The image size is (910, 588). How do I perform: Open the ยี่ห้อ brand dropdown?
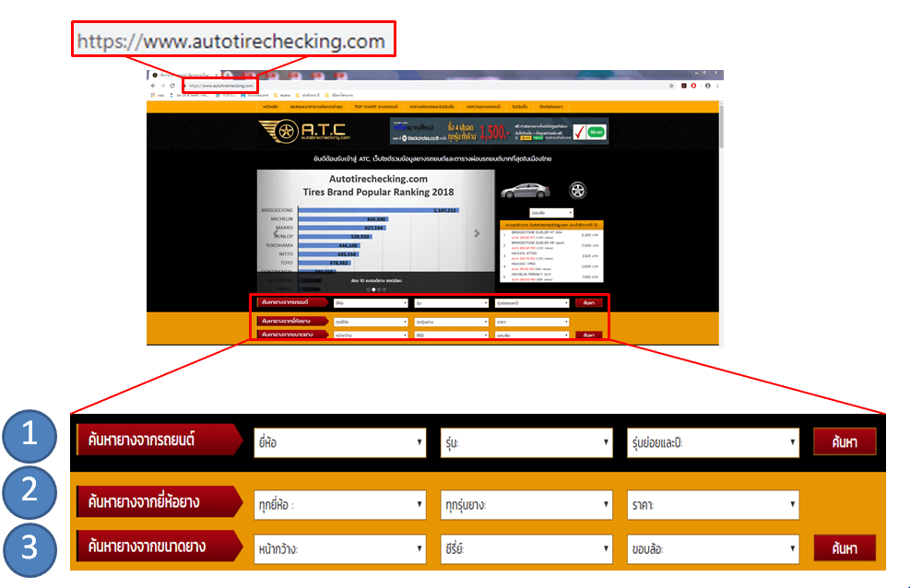pos(338,442)
